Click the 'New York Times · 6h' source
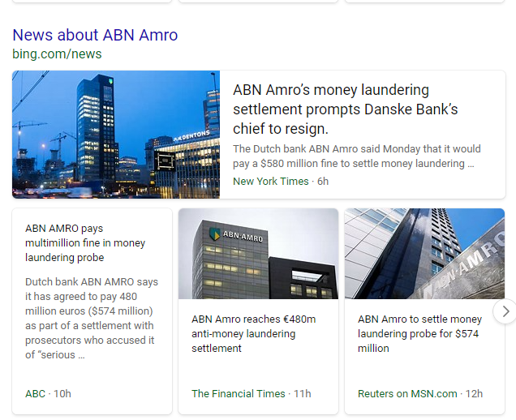This screenshot has width=516, height=420. point(281,182)
